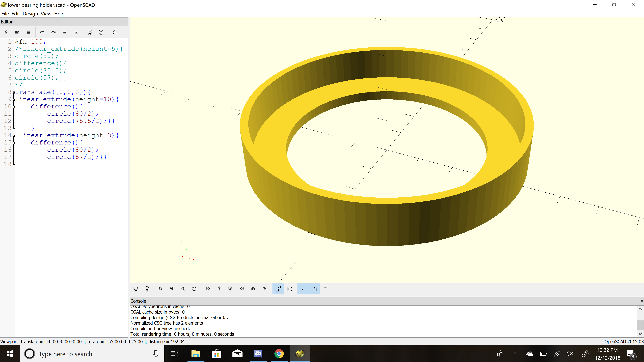This screenshot has height=362, width=644.
Task: Toggle Show Scale Markers
Action: tap(314, 289)
